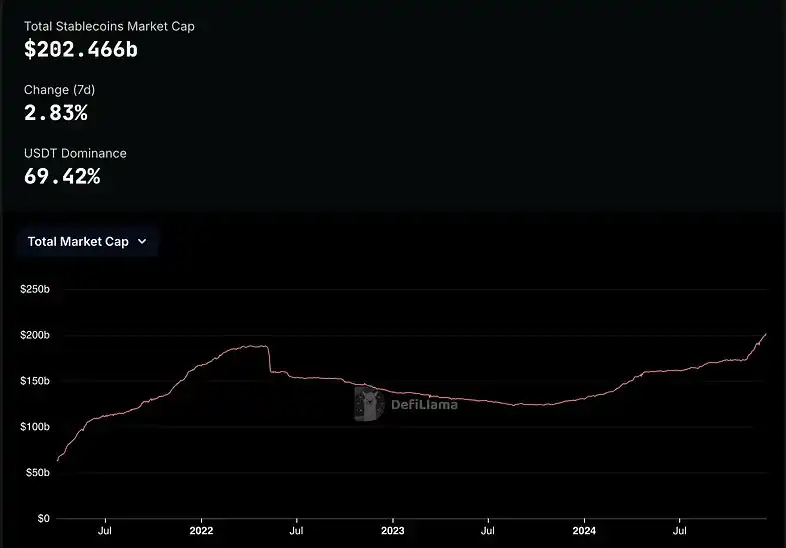Click the chevron arrow beside Total Market Cap
Viewport: 786px width, 548px height.
[142, 241]
